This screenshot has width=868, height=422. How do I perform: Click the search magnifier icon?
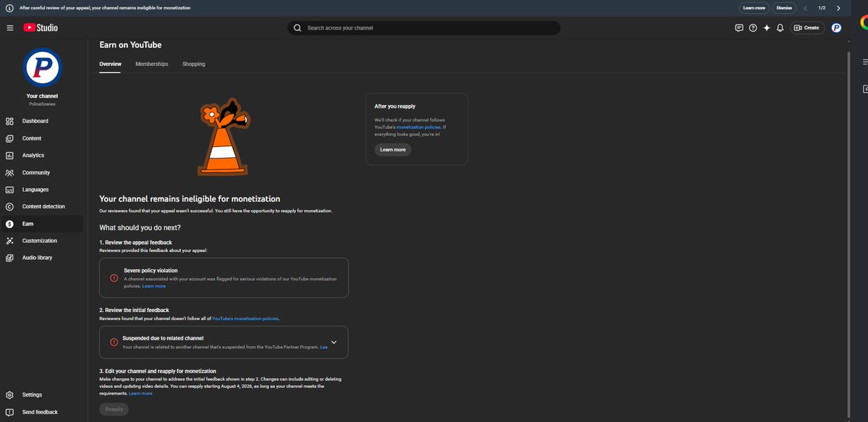tap(297, 28)
